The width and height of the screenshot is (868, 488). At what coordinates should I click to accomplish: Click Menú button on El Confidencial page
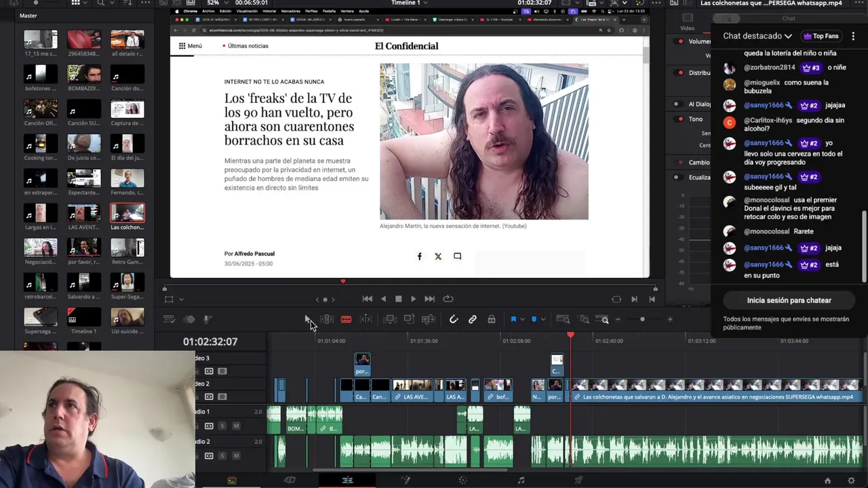[190, 46]
